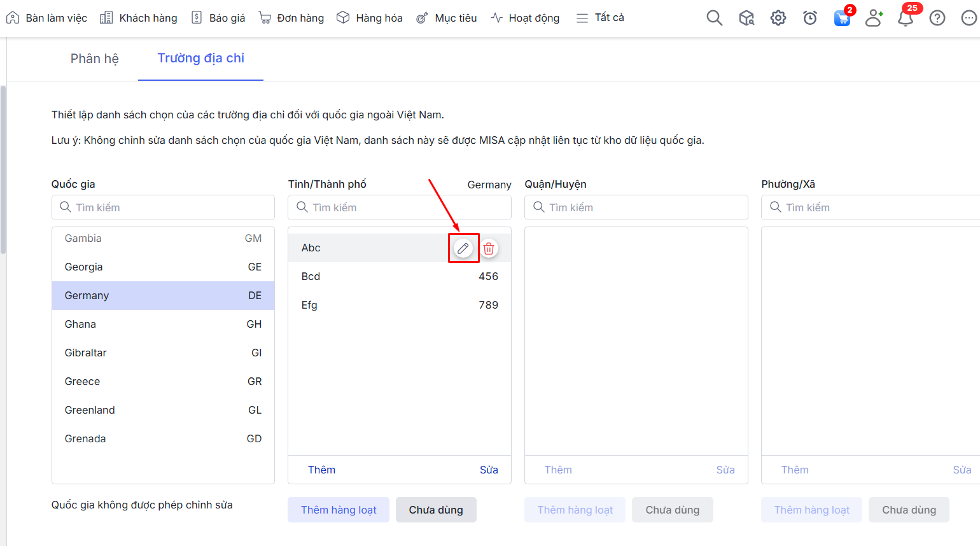Delete the Abc row with trash icon
Image resolution: width=980 pixels, height=546 pixels.
pyautogui.click(x=489, y=248)
